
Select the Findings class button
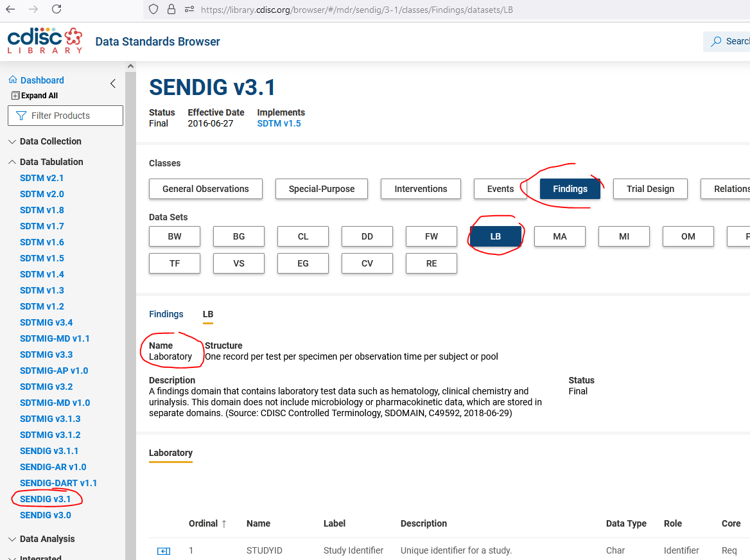(x=570, y=189)
